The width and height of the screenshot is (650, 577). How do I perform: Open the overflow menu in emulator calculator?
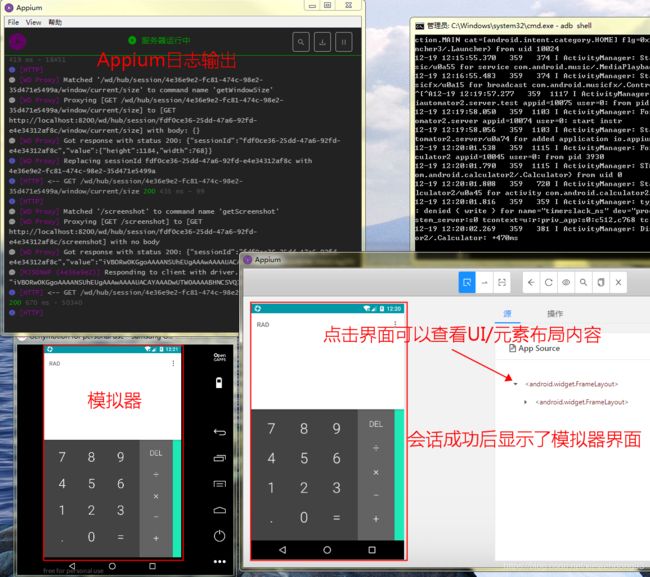[173, 364]
